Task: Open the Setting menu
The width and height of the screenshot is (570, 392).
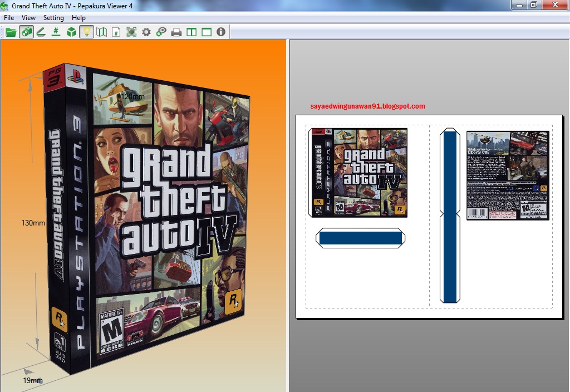Action: point(53,18)
